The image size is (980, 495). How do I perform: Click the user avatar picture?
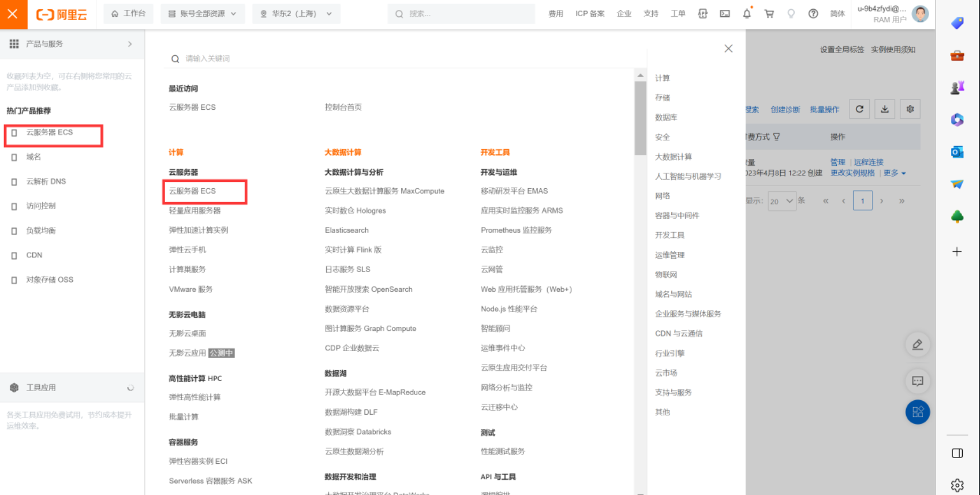coord(920,13)
